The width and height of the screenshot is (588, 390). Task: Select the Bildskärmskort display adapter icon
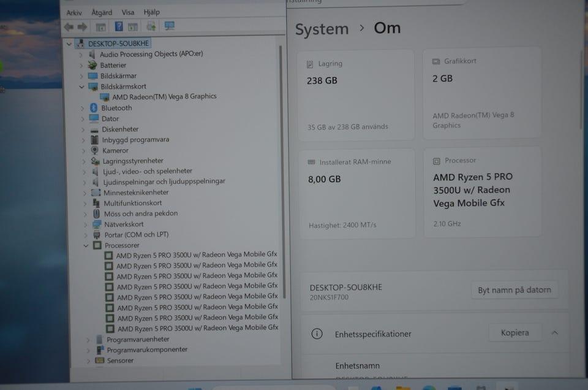pyautogui.click(x=93, y=86)
